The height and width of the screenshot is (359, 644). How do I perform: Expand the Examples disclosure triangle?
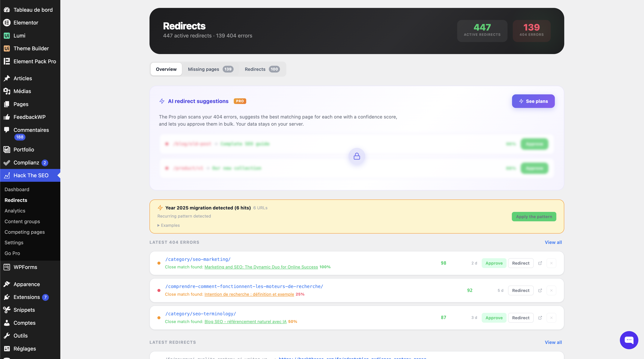[159, 225]
